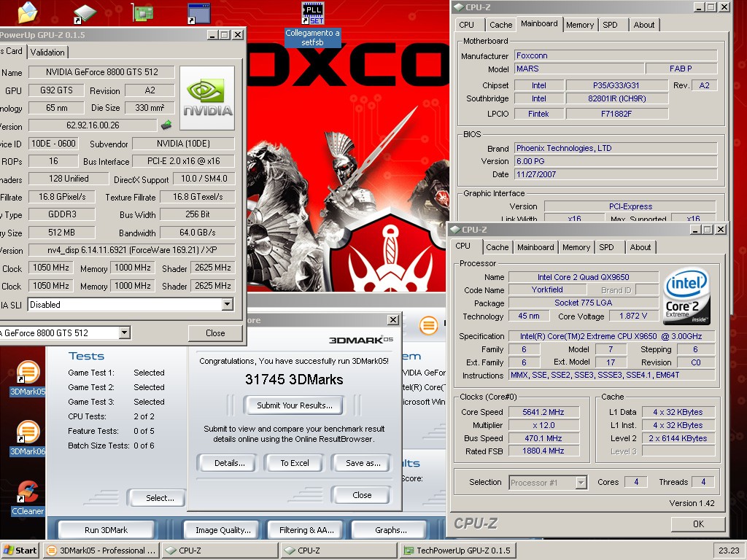Open Graphs in 3DMark05
Screen dimensions: 747x560
[x=391, y=530]
